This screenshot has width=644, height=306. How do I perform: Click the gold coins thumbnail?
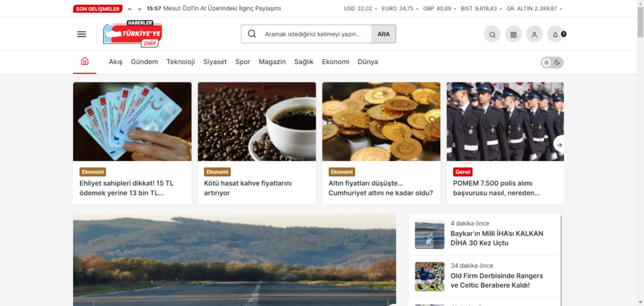click(x=381, y=122)
